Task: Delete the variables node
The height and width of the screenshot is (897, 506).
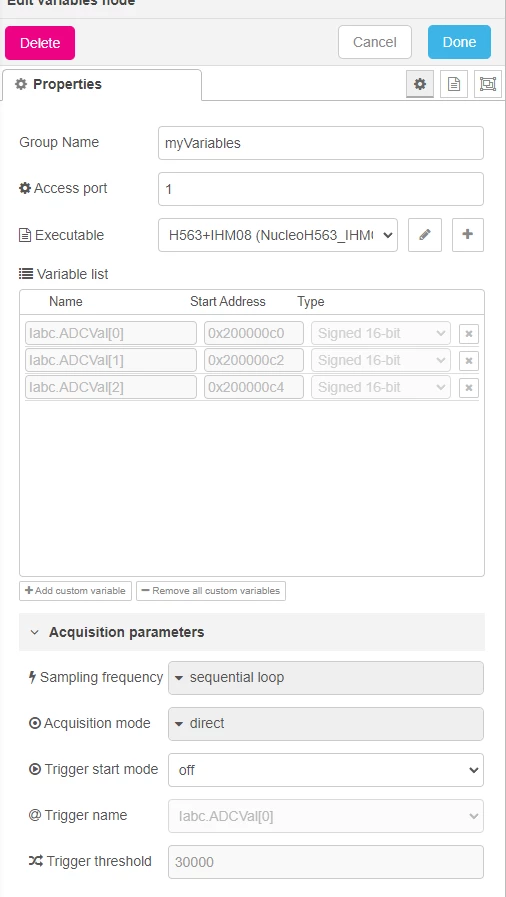Action: (40, 43)
